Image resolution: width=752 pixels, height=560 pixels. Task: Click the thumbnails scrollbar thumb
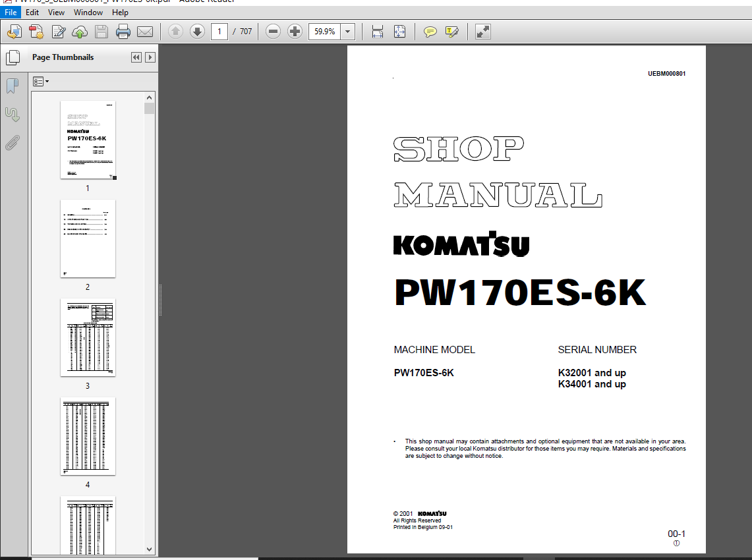(149, 108)
